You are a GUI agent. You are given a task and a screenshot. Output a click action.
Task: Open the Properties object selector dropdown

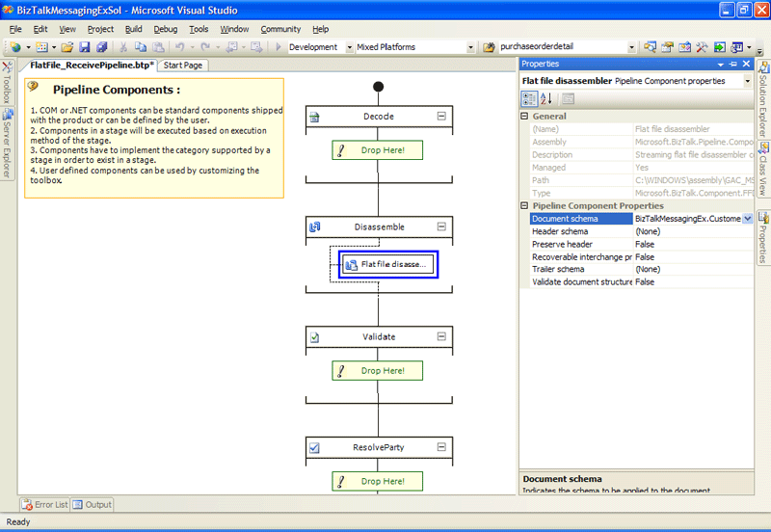pyautogui.click(x=748, y=81)
